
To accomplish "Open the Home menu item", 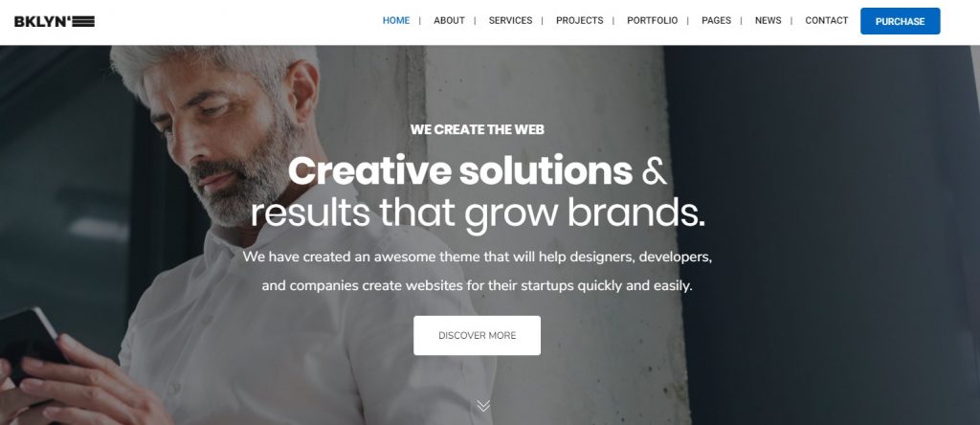I will pyautogui.click(x=396, y=21).
